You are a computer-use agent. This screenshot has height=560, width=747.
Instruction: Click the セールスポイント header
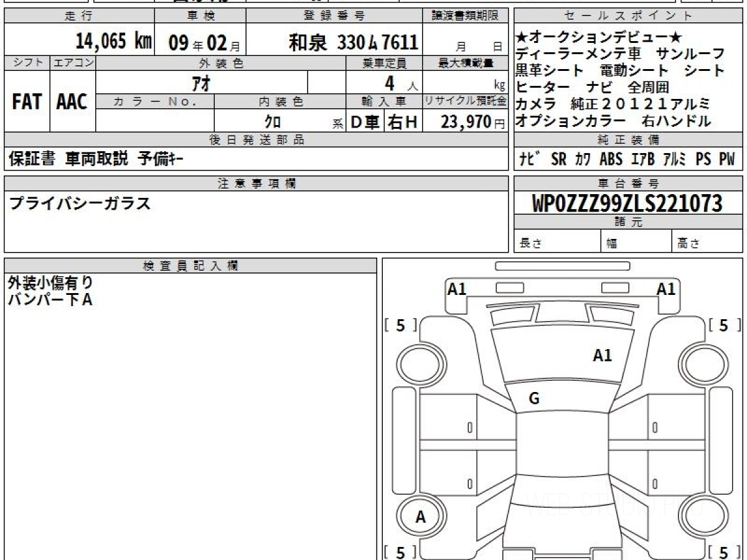[629, 16]
